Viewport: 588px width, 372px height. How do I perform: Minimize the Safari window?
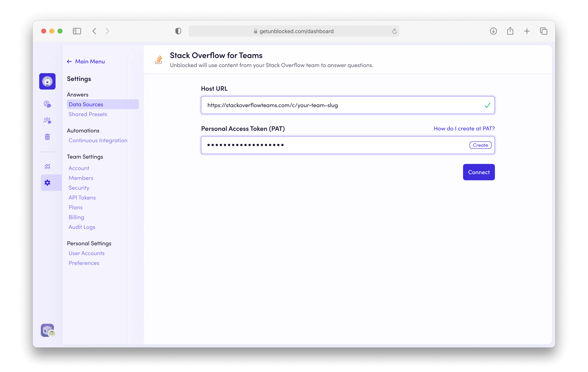tap(52, 31)
